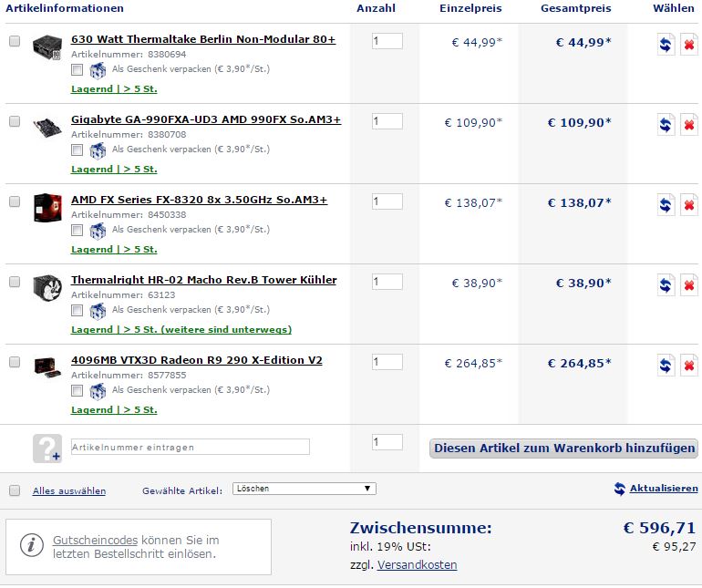Click the Artikelnummer eintragen input field
The width and height of the screenshot is (702, 588).
(191, 447)
